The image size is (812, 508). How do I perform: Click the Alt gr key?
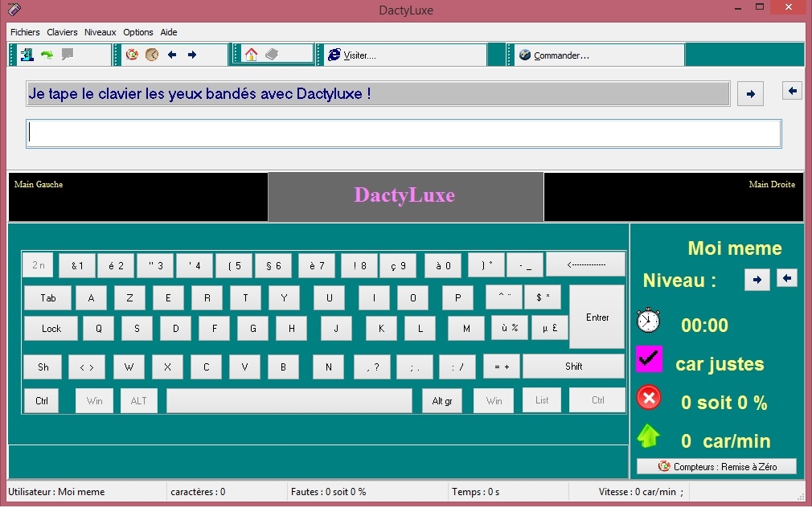coord(441,401)
